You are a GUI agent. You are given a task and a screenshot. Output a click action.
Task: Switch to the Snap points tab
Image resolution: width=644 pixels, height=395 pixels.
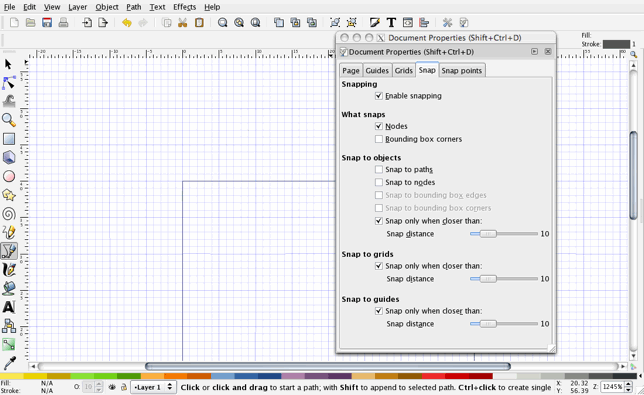tap(462, 71)
